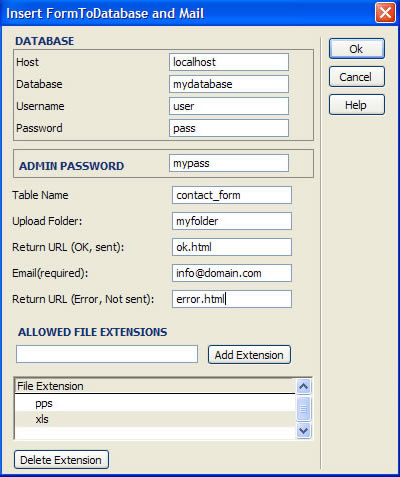Open Help for this dialog
This screenshot has width=400, height=477.
tap(357, 105)
